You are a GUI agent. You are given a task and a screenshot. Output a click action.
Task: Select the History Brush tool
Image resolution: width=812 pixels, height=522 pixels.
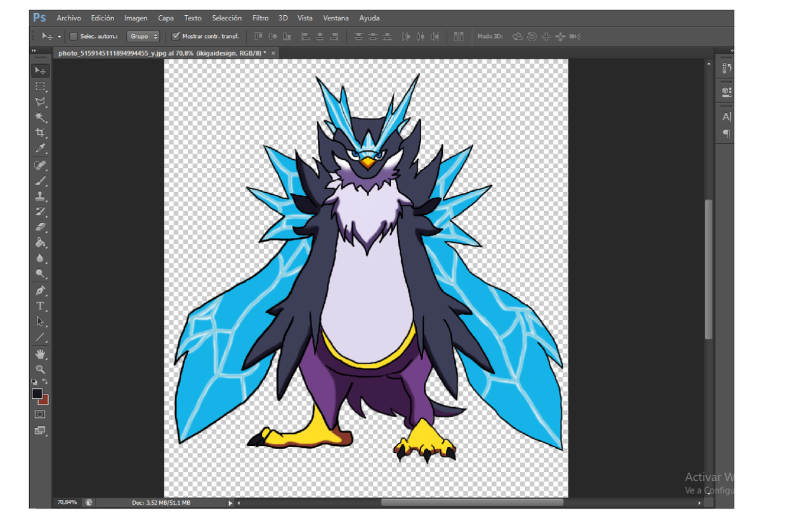[x=40, y=211]
